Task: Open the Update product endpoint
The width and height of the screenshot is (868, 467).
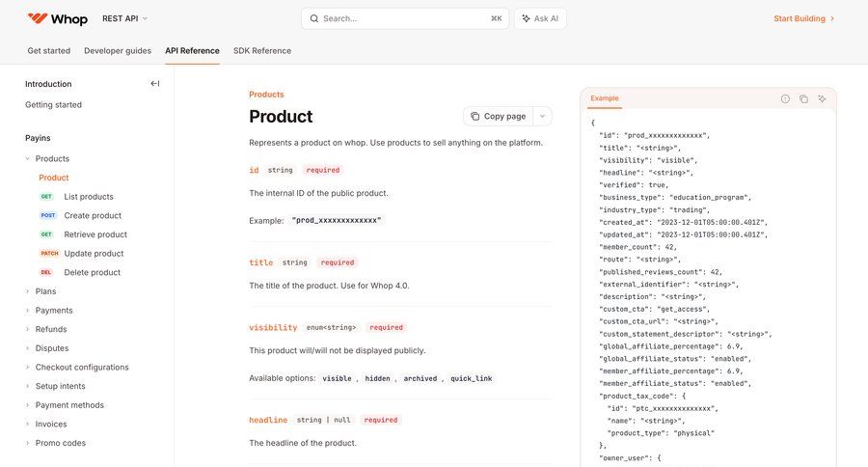Action: tap(94, 253)
